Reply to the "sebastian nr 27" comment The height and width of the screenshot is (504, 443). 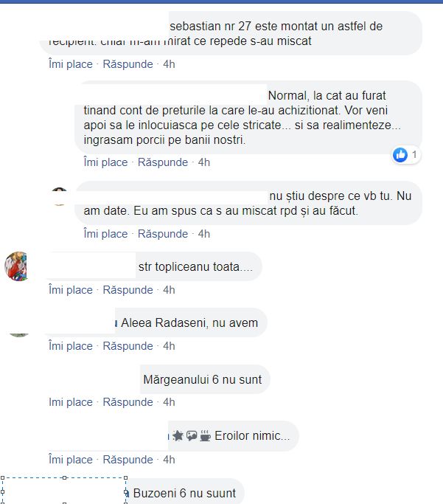pyautogui.click(x=128, y=64)
